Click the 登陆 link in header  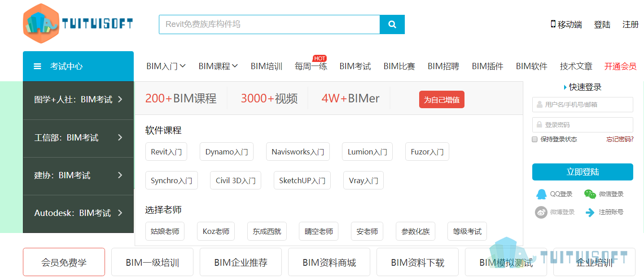(602, 25)
